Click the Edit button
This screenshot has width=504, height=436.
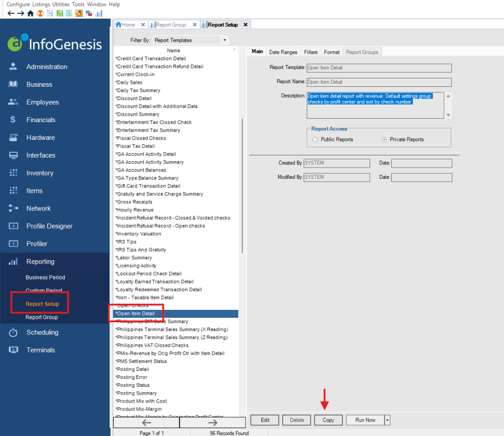point(265,420)
